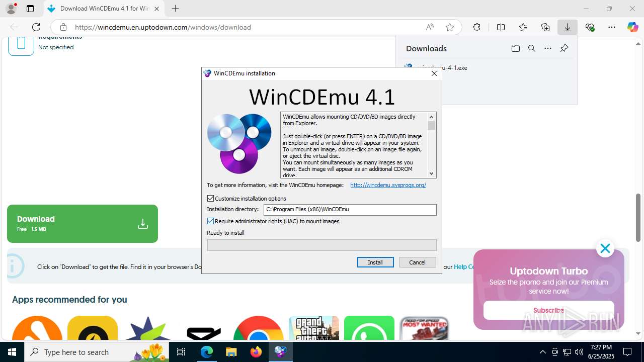The width and height of the screenshot is (644, 362).
Task: Open Microsoft Edge from the taskbar
Action: coord(207,352)
